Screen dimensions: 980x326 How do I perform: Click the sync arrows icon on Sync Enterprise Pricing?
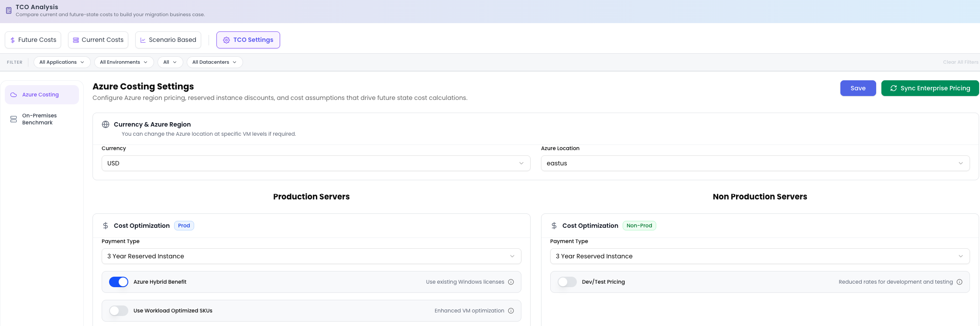[894, 88]
